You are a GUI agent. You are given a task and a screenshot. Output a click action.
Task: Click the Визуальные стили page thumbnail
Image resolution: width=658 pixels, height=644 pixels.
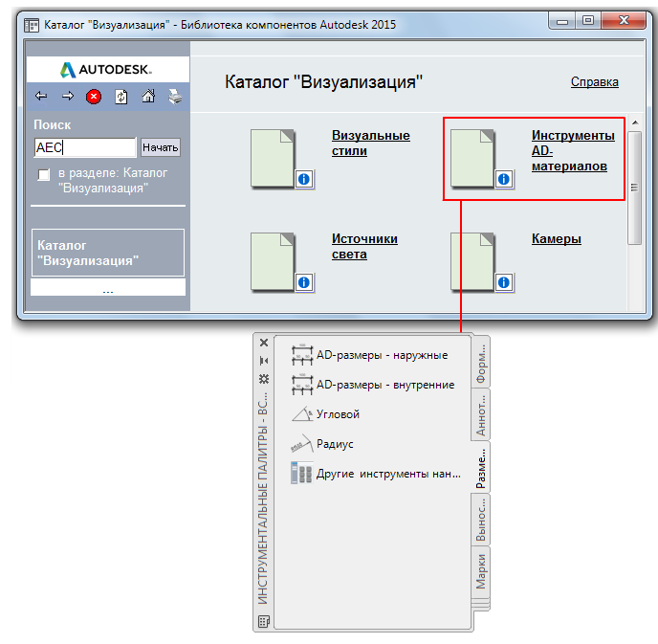[x=273, y=158]
